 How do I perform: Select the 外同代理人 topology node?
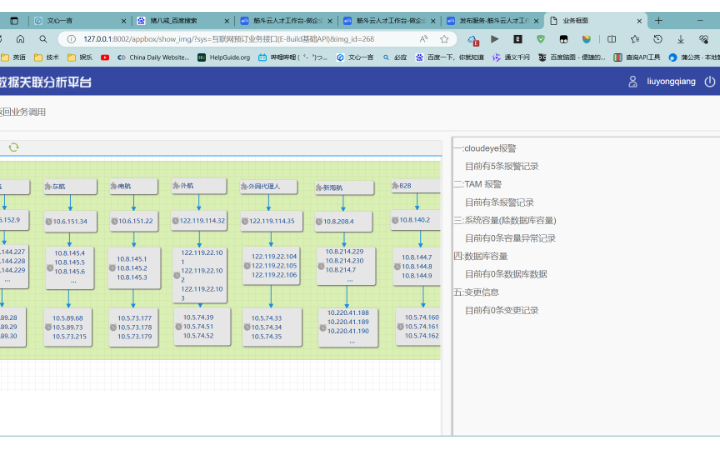click(270, 187)
